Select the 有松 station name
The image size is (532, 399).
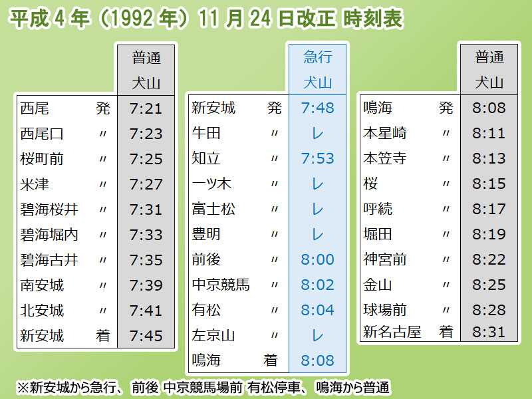coord(206,310)
